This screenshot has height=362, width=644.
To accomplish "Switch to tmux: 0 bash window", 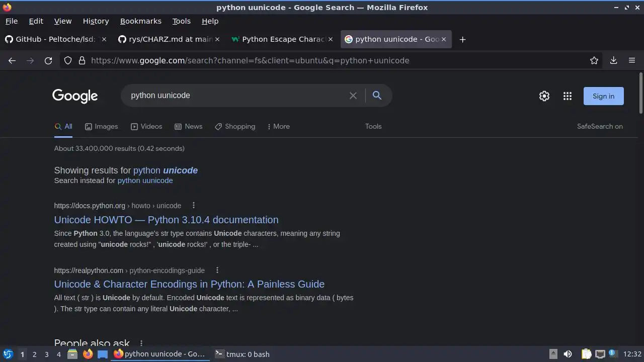I will pyautogui.click(x=243, y=354).
